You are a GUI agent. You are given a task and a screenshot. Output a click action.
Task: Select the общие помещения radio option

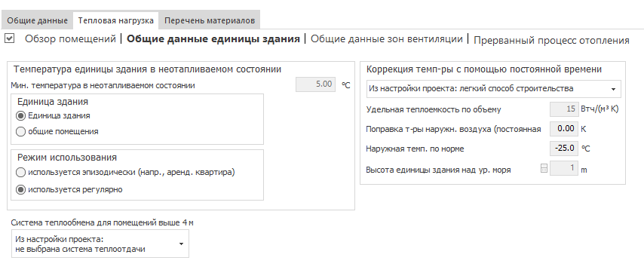pyautogui.click(x=20, y=132)
